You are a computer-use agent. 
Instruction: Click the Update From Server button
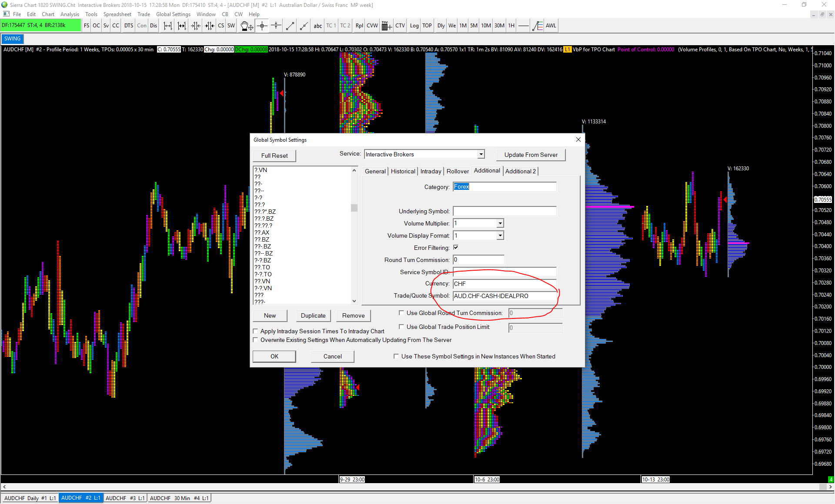pos(531,155)
